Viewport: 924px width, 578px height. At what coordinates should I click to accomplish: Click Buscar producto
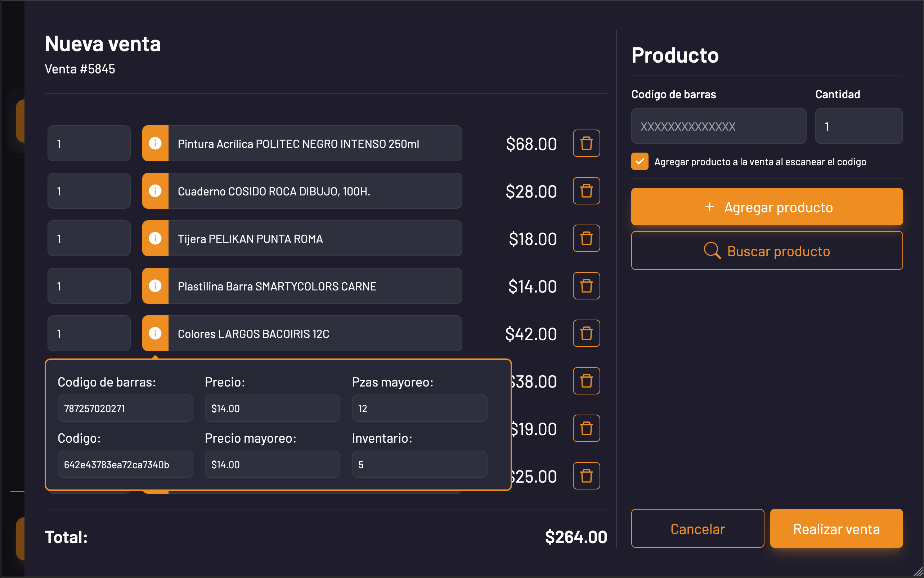click(x=766, y=251)
